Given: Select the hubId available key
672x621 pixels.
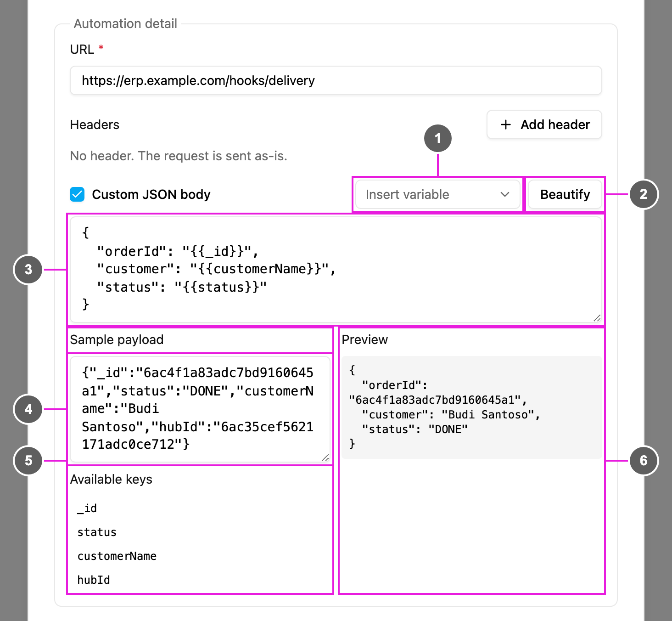Looking at the screenshot, I should (94, 580).
